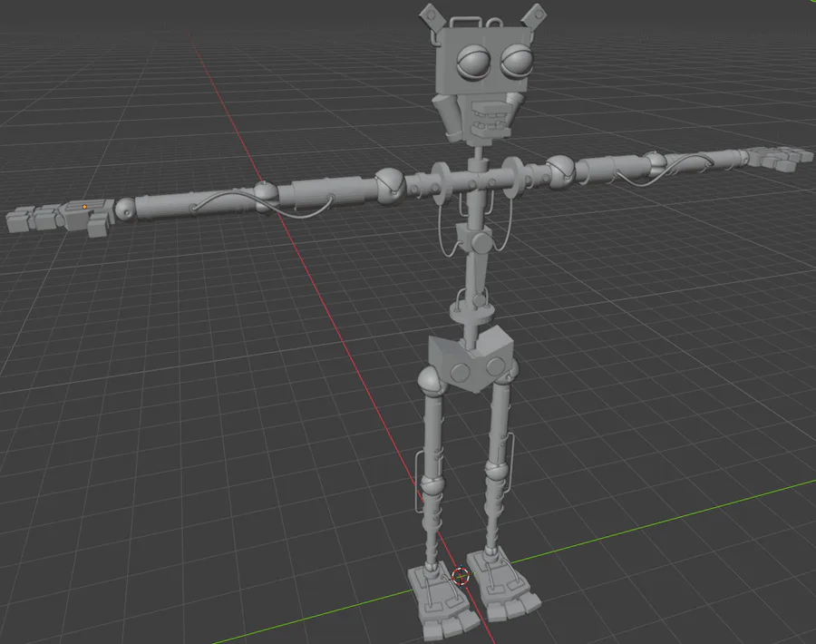Select the waist disc plate on the spine
The height and width of the screenshot is (644, 816).
click(x=471, y=314)
